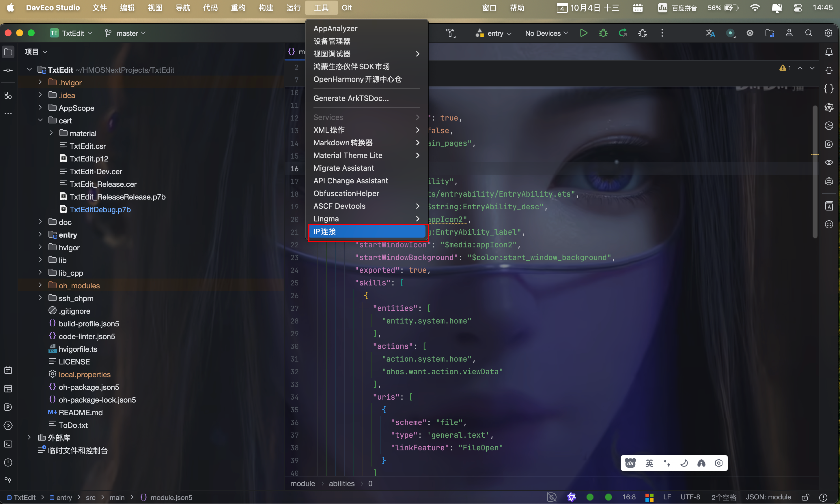Screen dimensions: 840x504
Task: Expand the oh_modules folder
Action: pos(40,285)
